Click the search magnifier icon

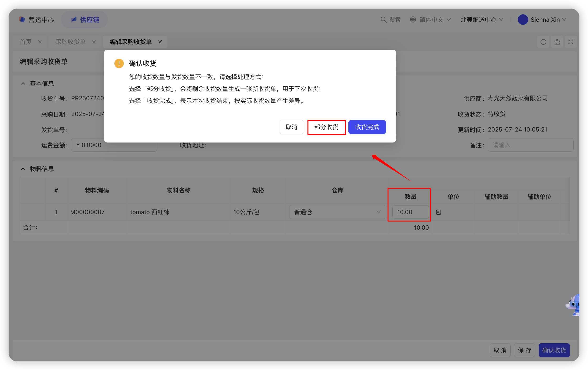point(383,20)
